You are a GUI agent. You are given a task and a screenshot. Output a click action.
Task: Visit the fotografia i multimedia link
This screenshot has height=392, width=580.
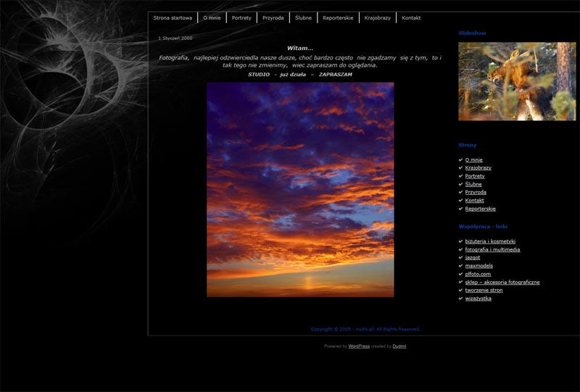pos(492,249)
